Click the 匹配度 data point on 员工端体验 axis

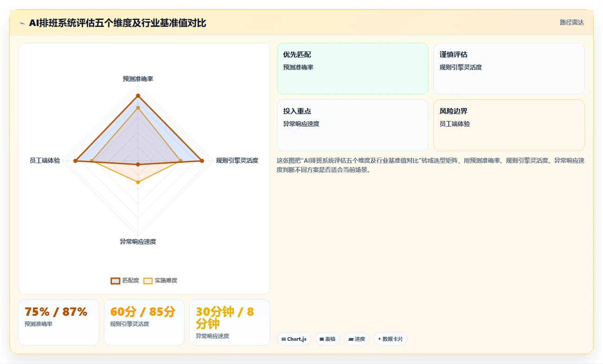coord(75,161)
